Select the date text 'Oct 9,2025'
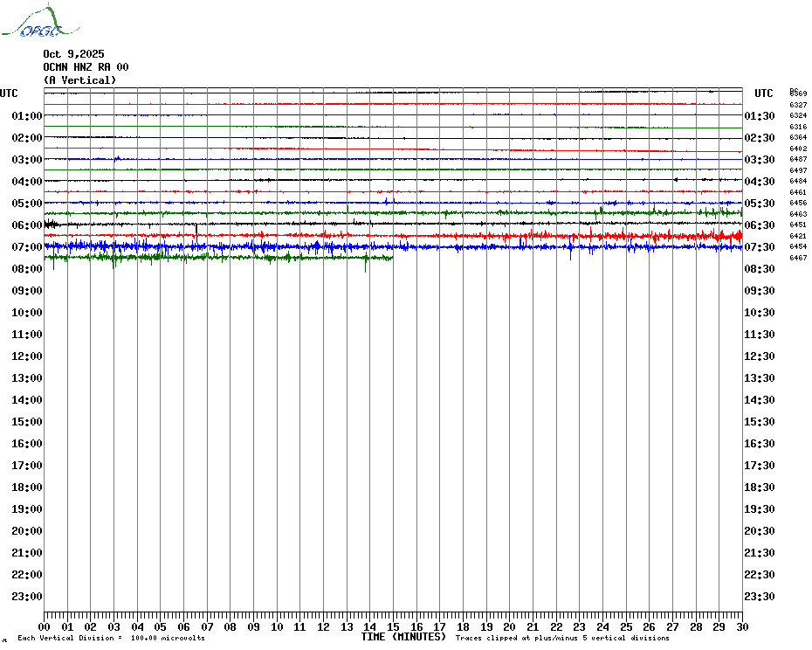This screenshot has height=650, width=812. click(x=73, y=54)
